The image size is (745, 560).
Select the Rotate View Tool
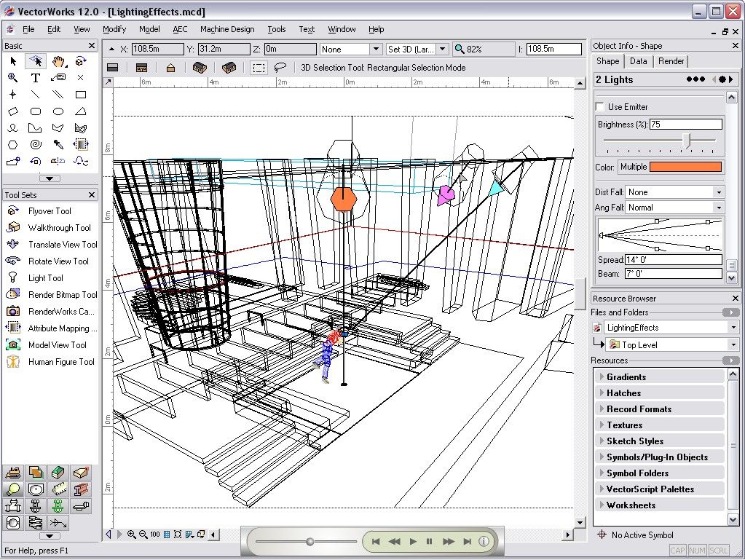[58, 261]
